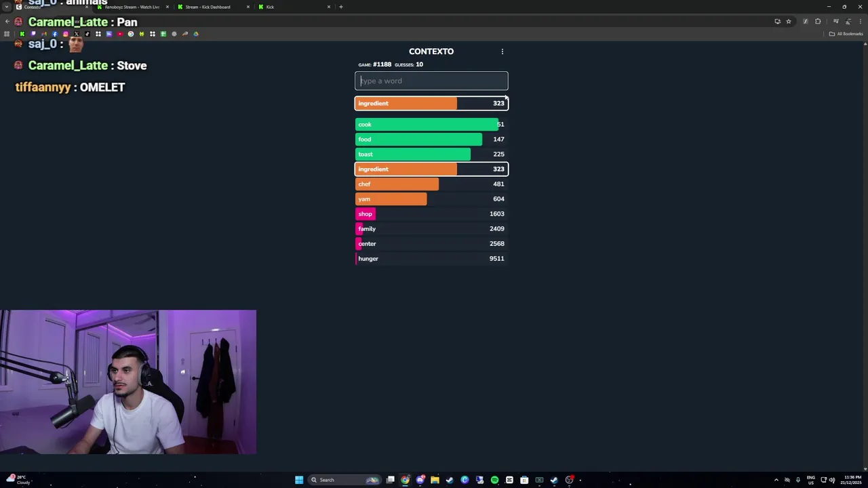
Task: Select the 'food' guess row
Action: point(431,139)
